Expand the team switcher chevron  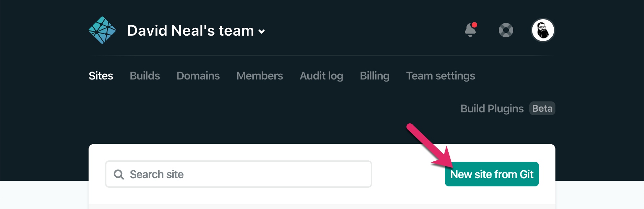[262, 32]
